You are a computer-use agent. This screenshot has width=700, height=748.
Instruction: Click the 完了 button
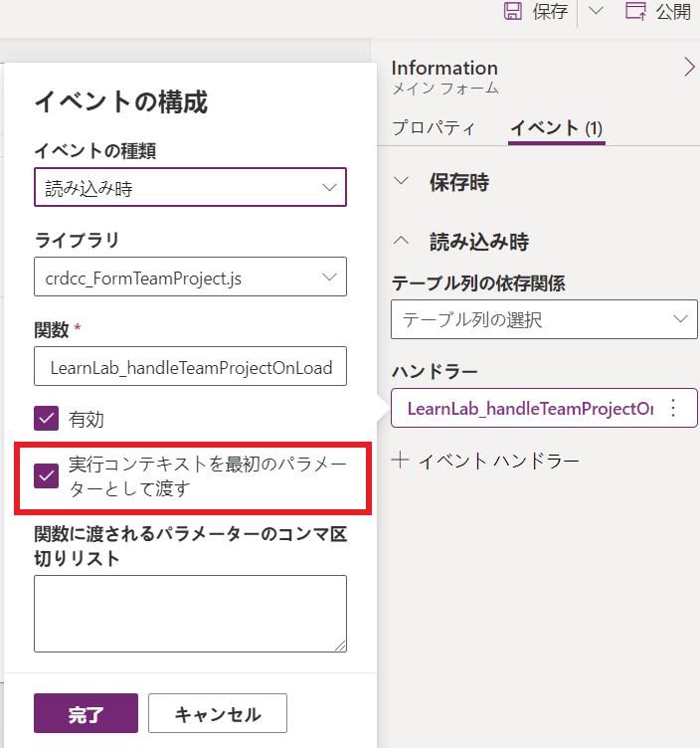point(86,713)
